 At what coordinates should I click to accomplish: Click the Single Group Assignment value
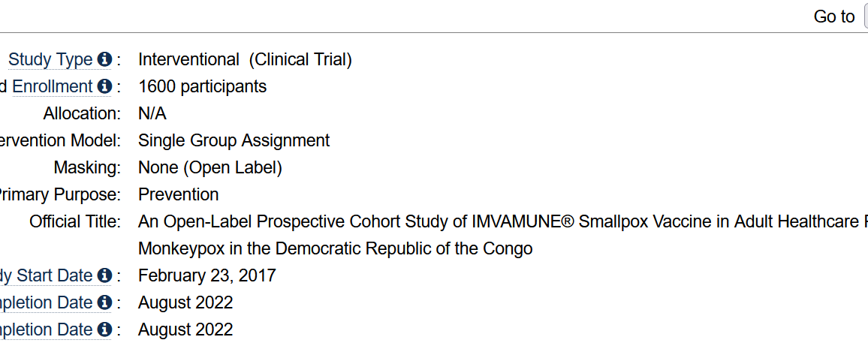234,140
